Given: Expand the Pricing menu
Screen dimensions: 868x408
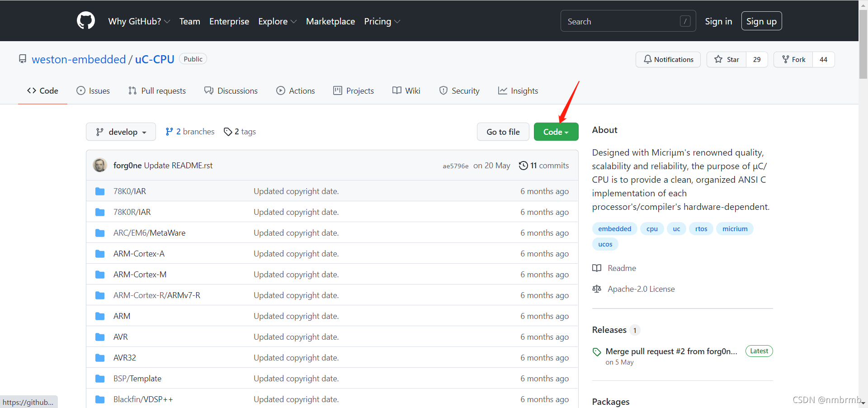Looking at the screenshot, I should 382,21.
